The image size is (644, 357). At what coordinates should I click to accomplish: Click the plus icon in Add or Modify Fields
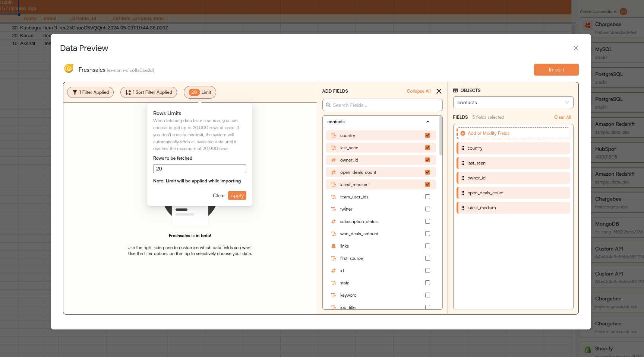[463, 133]
